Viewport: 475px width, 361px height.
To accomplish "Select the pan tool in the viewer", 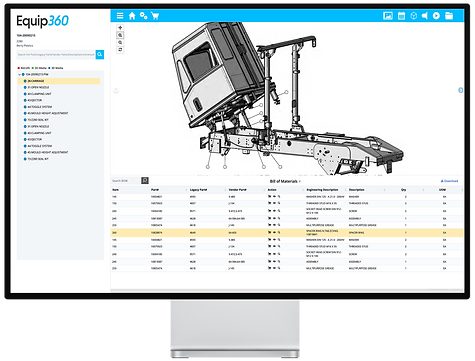I will click(120, 28).
